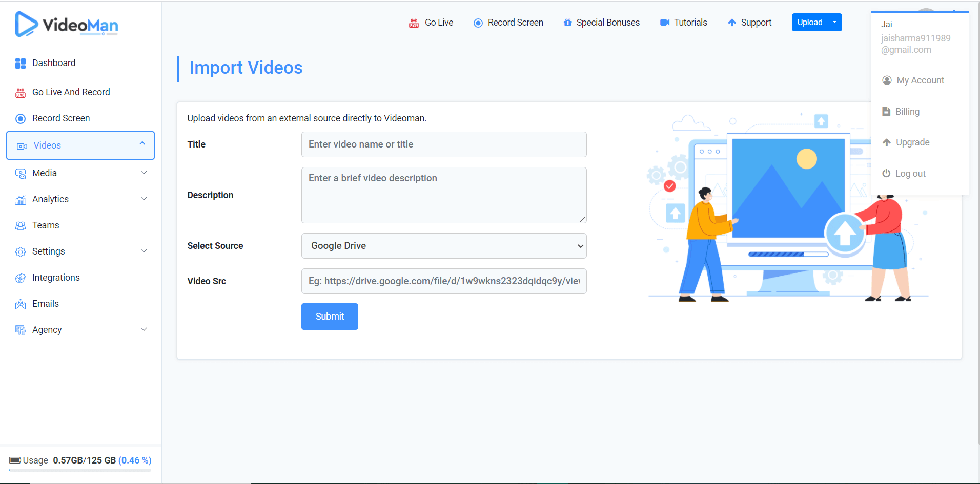The width and height of the screenshot is (980, 484).
Task: Expand the Media section chevron
Action: pyautogui.click(x=144, y=173)
